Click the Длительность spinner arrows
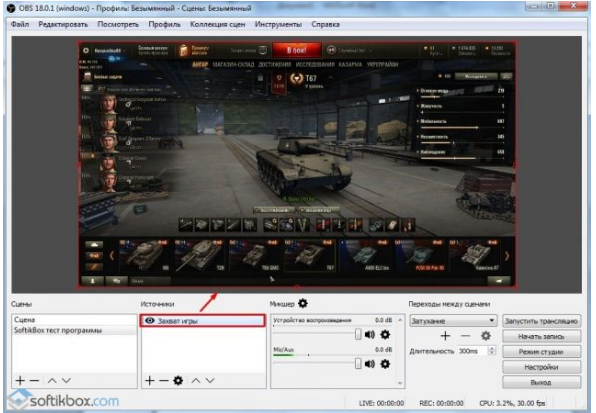The image size is (596, 413). tap(492, 351)
